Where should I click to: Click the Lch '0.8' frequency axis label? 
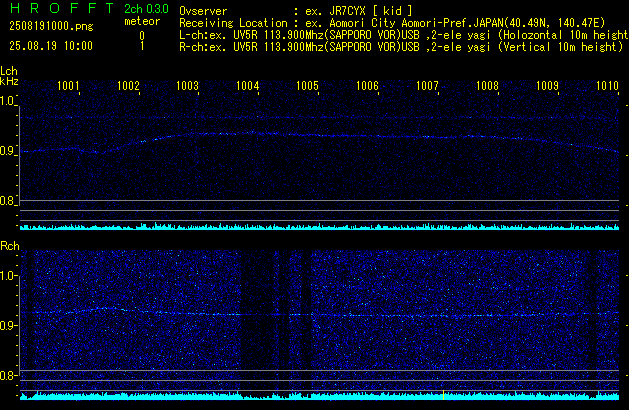pyautogui.click(x=7, y=201)
